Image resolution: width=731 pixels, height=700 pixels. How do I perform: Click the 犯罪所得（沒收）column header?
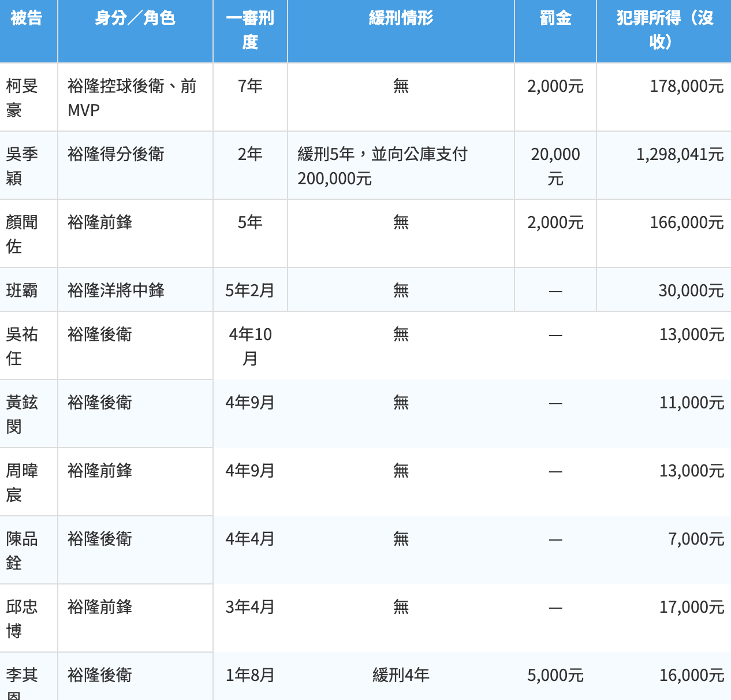(x=664, y=30)
